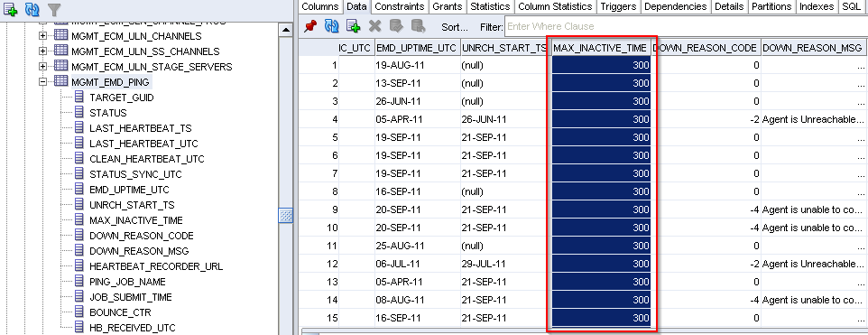Open the Constraints tab

click(x=399, y=6)
